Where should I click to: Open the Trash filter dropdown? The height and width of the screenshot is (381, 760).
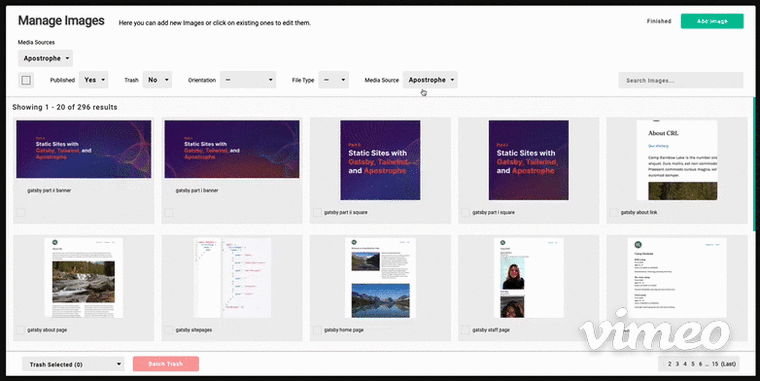(x=157, y=80)
